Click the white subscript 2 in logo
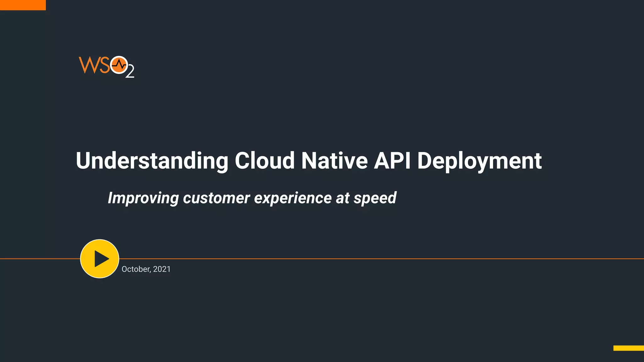The image size is (644, 362). 130,72
